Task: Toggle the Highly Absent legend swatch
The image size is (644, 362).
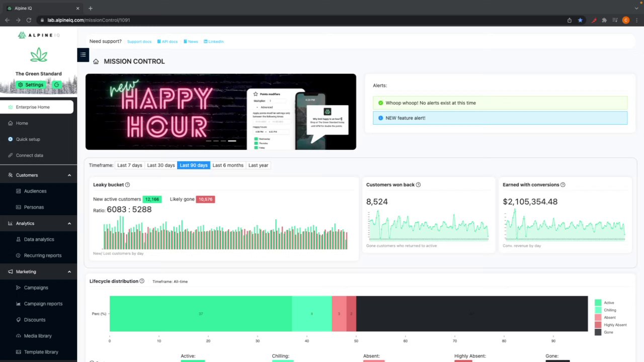Action: tap(598, 325)
